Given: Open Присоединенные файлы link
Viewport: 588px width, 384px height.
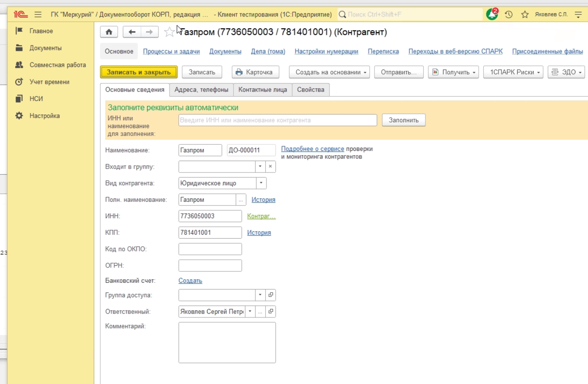Looking at the screenshot, I should pyautogui.click(x=547, y=51).
